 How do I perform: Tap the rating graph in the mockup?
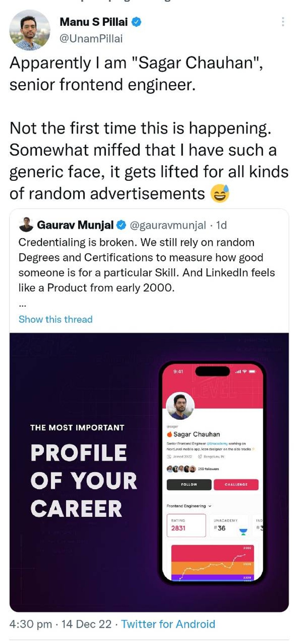coord(212,563)
